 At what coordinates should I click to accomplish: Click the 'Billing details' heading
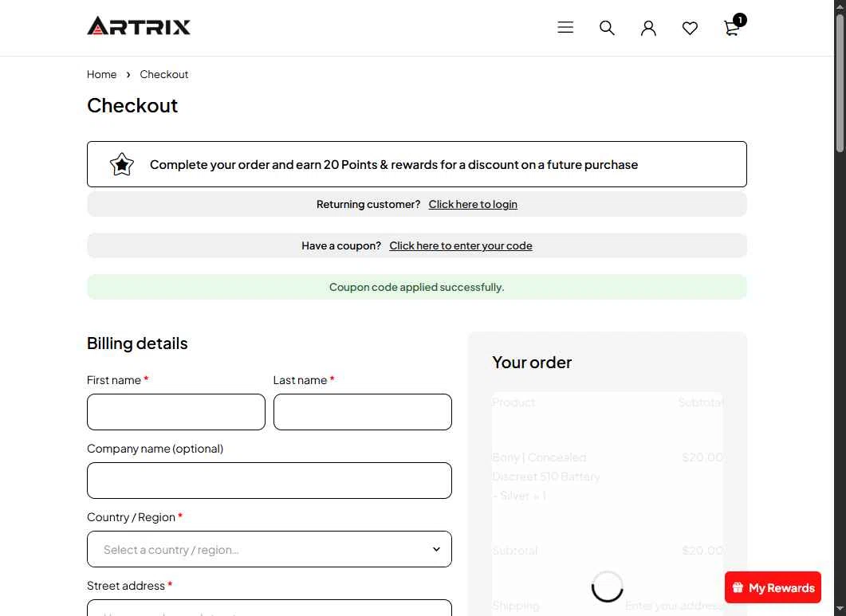tap(137, 343)
